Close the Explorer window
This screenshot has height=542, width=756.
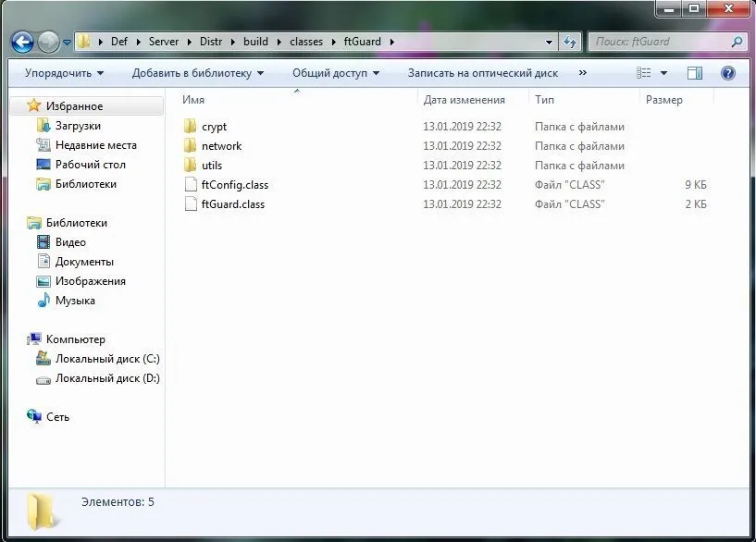pyautogui.click(x=729, y=8)
